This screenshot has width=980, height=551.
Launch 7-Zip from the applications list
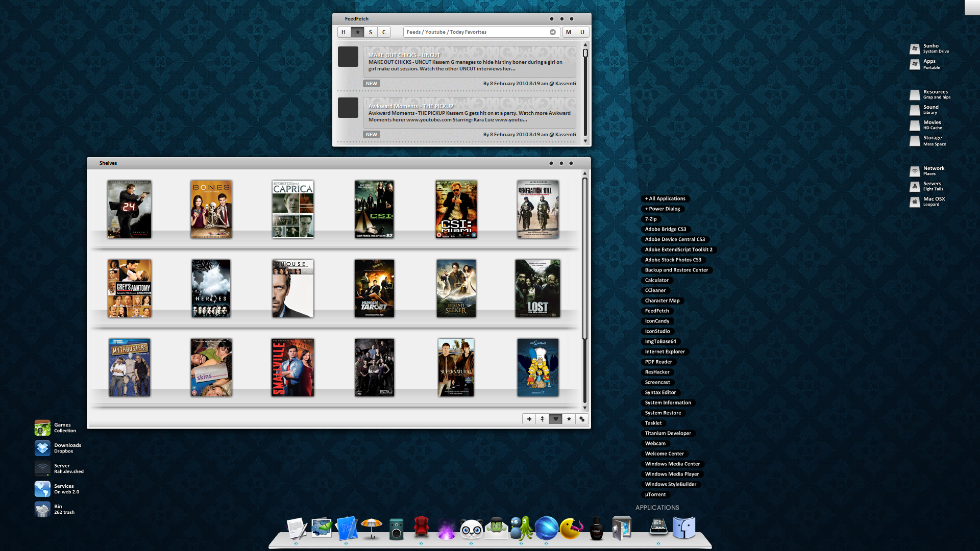[x=651, y=219]
